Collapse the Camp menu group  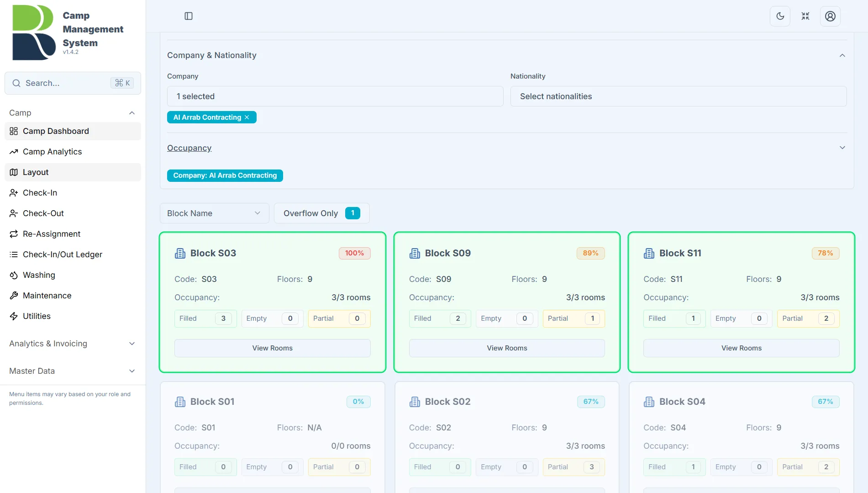tap(73, 113)
